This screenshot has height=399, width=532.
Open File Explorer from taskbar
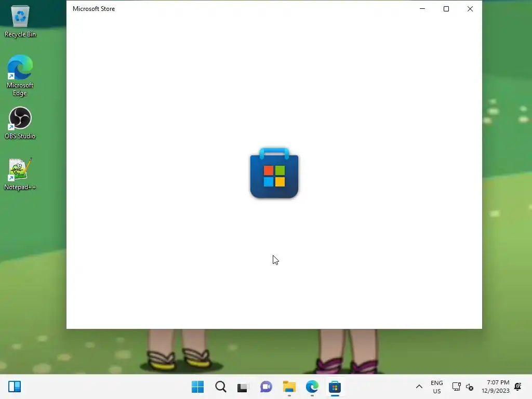coord(289,387)
